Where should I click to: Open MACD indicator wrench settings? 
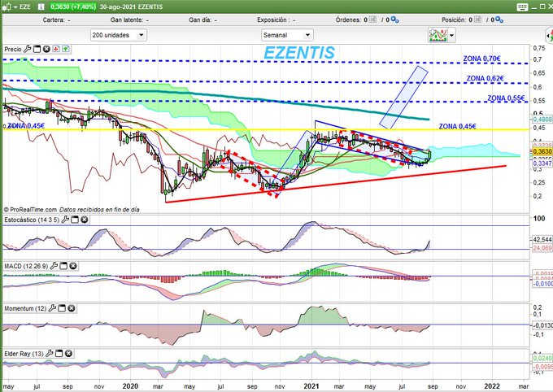pyautogui.click(x=54, y=266)
